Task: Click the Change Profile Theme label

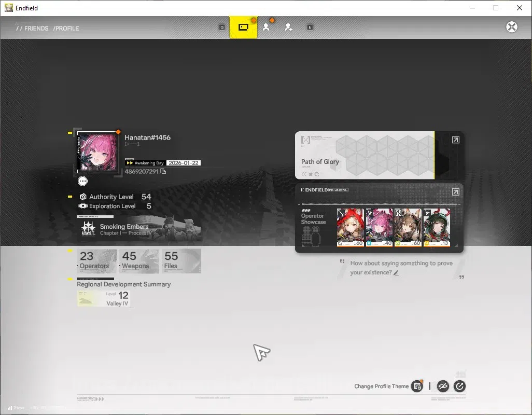Action: 381,386
